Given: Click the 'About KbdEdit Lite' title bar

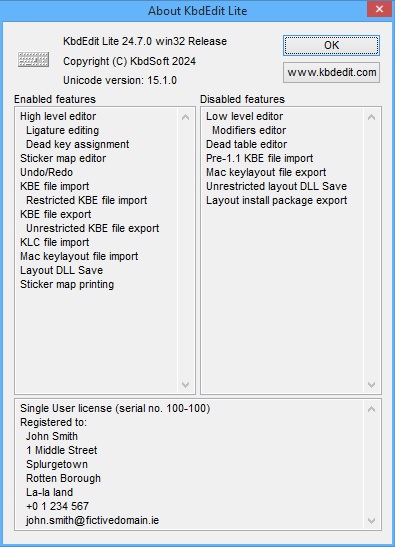Looking at the screenshot, I should point(198,11).
